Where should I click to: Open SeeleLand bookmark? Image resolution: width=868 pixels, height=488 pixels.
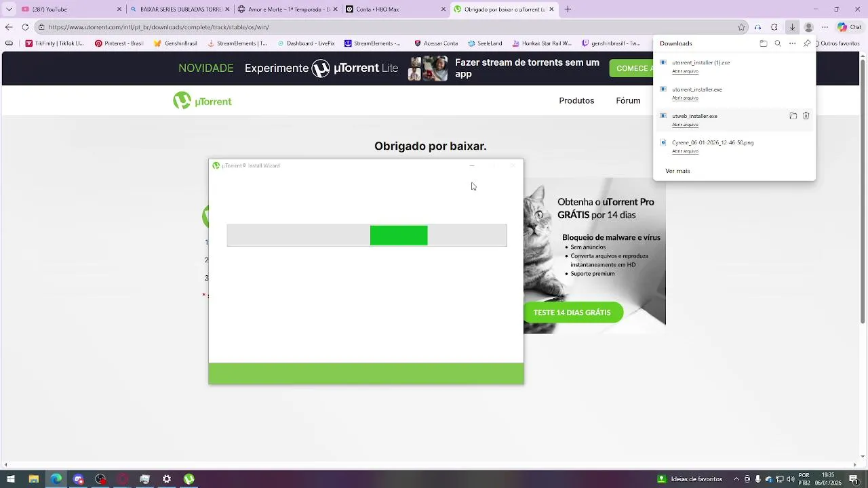pos(485,43)
